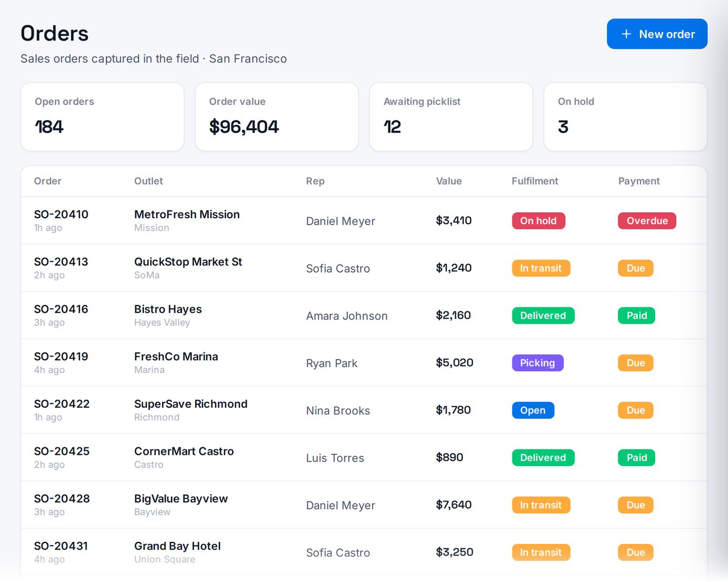The width and height of the screenshot is (728, 582).
Task: Sort by the Payment column header
Action: click(639, 181)
